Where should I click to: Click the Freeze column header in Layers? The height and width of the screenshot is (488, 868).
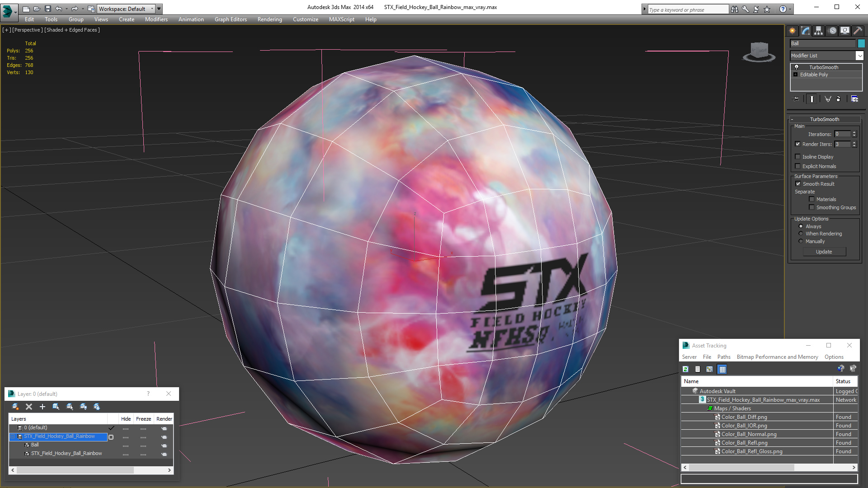pos(144,419)
